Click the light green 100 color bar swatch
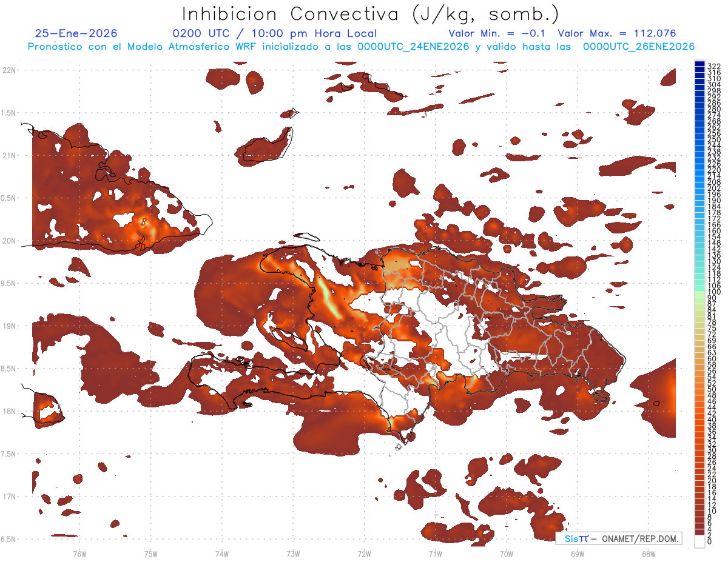Screen dimensions: 728x562 699,295
